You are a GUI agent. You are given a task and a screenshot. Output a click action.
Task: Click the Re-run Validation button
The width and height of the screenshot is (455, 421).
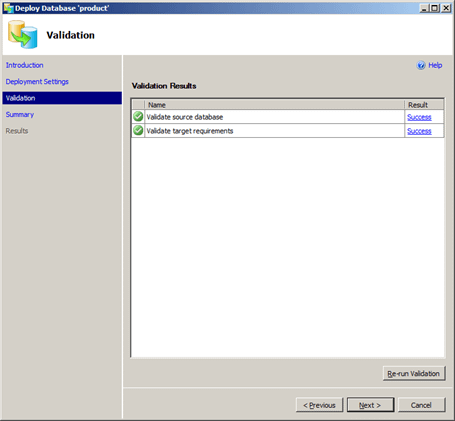(x=414, y=374)
